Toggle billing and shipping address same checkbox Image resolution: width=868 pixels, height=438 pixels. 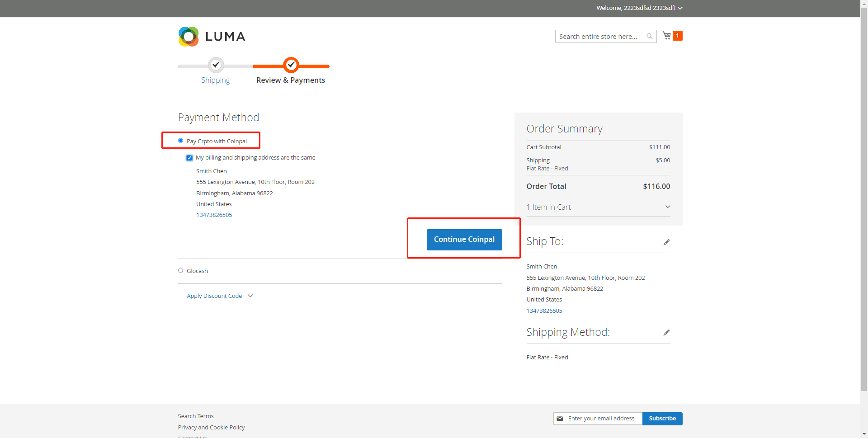(189, 158)
